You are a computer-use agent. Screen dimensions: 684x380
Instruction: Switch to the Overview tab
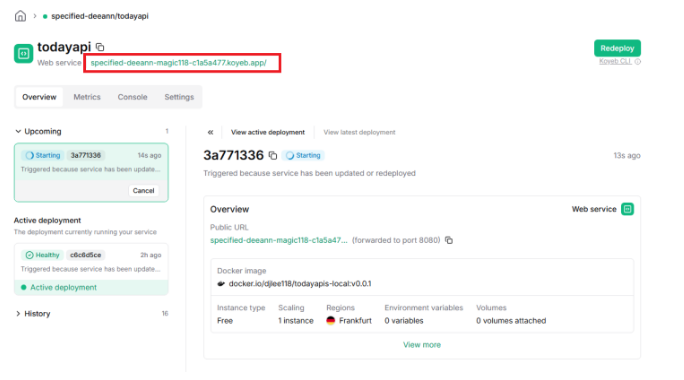click(x=39, y=97)
